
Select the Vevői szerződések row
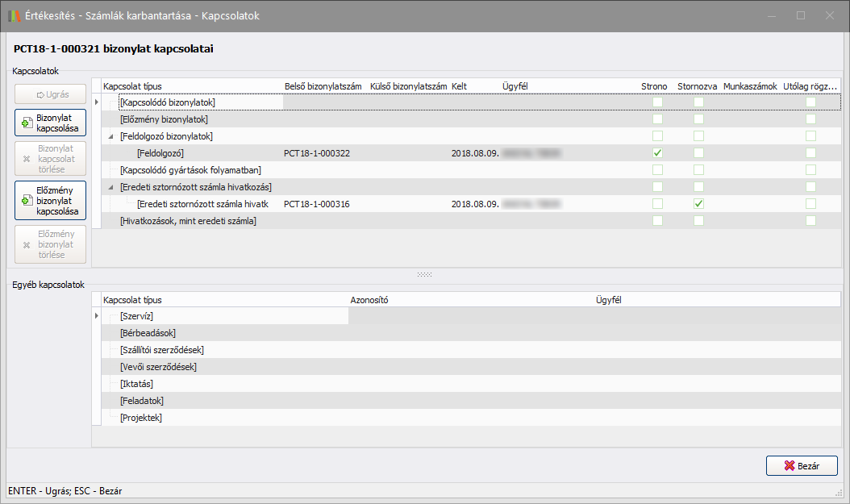click(x=158, y=367)
